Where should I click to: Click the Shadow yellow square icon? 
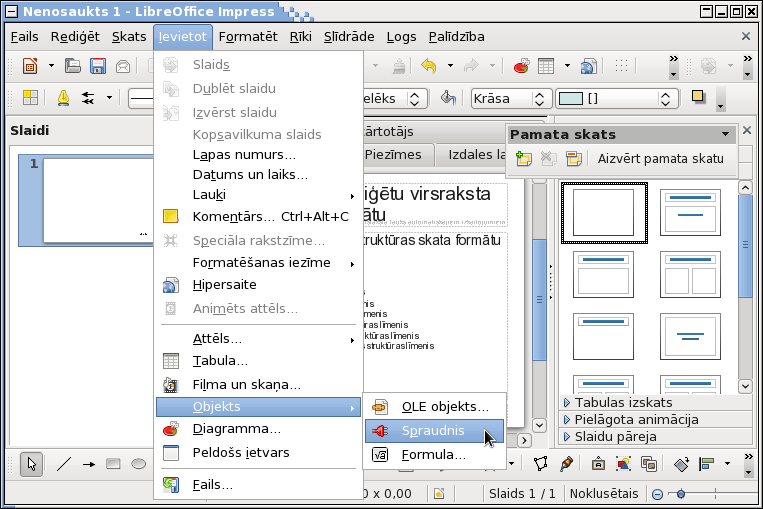pos(698,97)
